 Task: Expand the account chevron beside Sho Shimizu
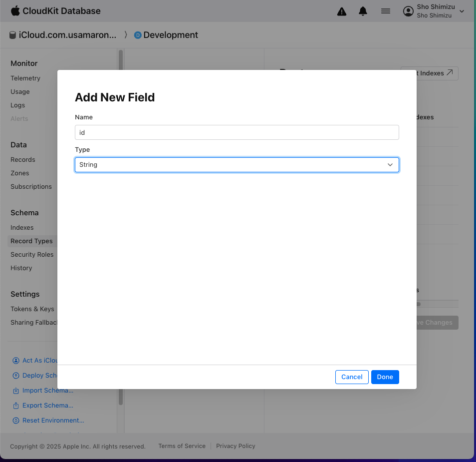[x=462, y=11]
